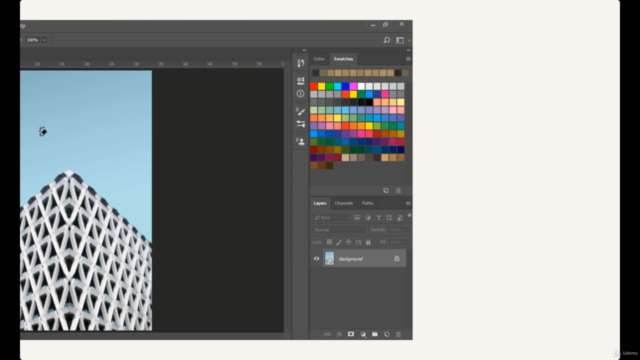This screenshot has width=640, height=360.
Task: Click the delete swatch trash icon
Action: point(398,191)
